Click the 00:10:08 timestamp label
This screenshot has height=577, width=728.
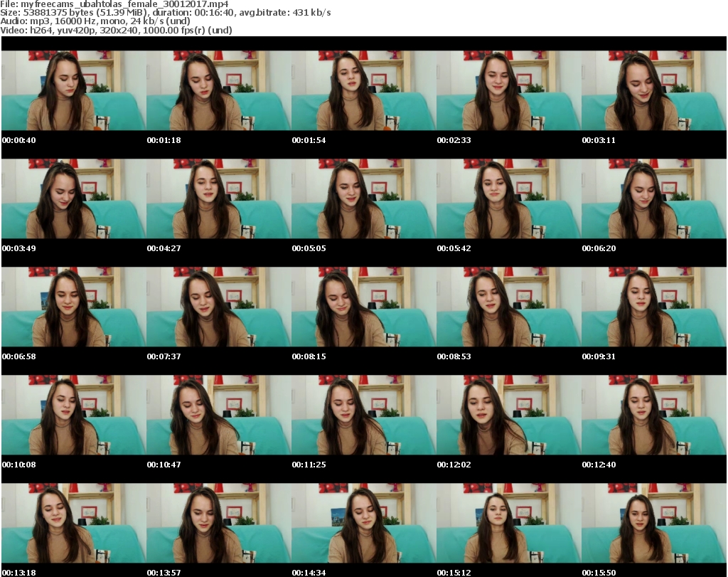(19, 465)
